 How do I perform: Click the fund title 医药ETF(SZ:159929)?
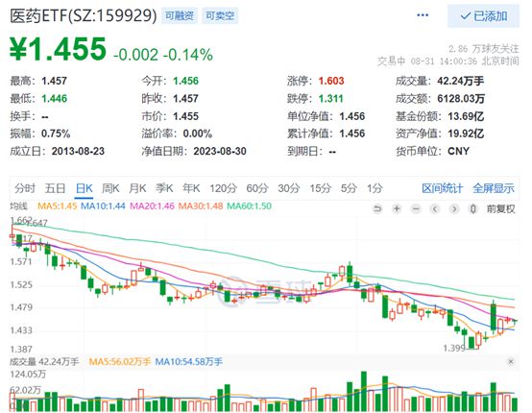point(84,16)
